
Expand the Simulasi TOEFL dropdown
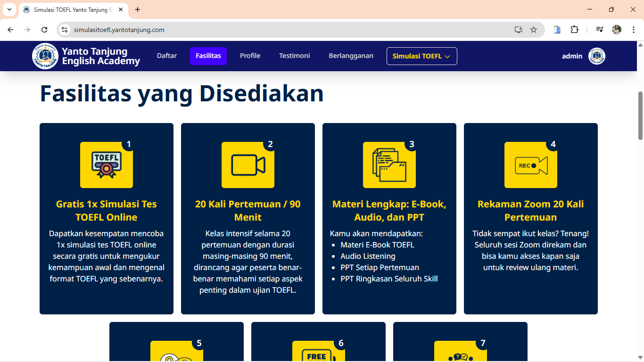tap(421, 56)
